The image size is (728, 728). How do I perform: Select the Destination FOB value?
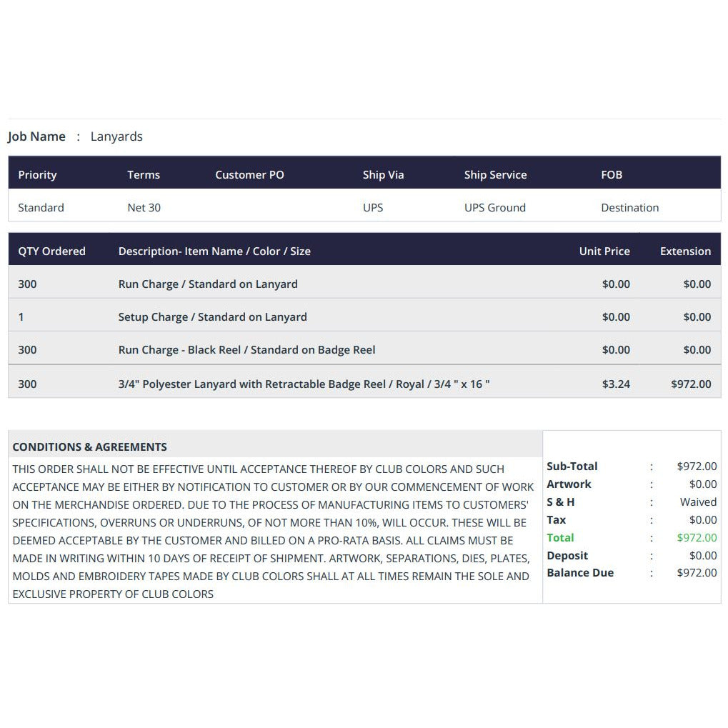click(629, 207)
